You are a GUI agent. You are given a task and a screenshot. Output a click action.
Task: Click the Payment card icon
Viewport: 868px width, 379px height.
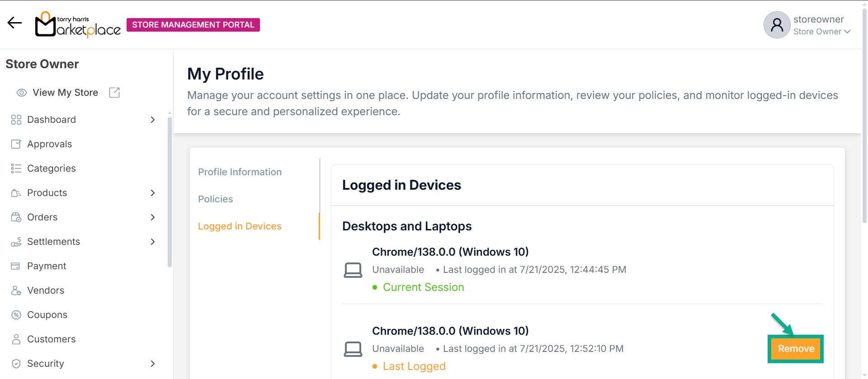tap(16, 266)
